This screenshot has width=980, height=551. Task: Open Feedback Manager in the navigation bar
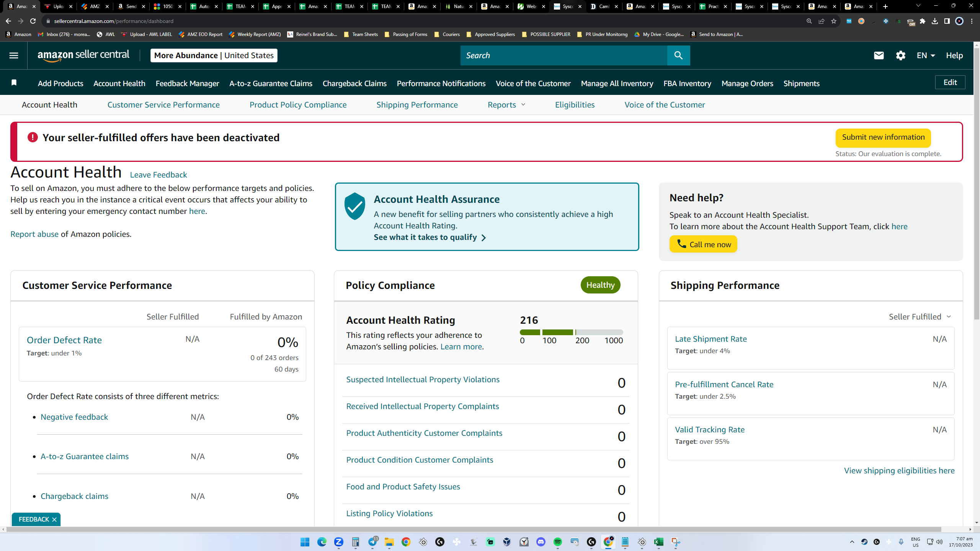[x=187, y=83]
